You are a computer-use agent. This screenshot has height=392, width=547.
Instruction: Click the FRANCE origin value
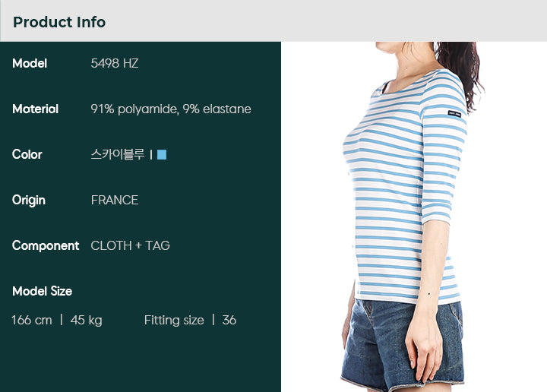click(x=115, y=200)
